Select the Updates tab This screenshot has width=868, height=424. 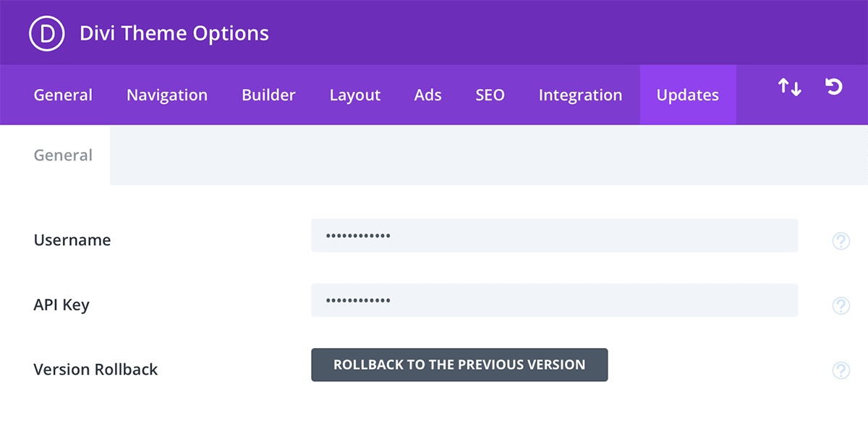[688, 95]
